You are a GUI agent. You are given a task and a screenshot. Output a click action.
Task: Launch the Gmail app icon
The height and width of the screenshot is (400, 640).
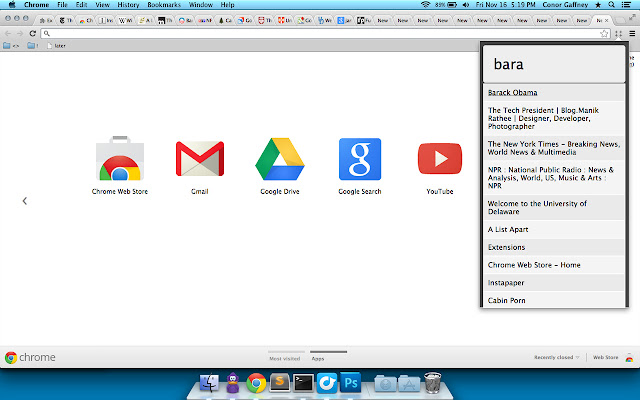click(x=199, y=161)
